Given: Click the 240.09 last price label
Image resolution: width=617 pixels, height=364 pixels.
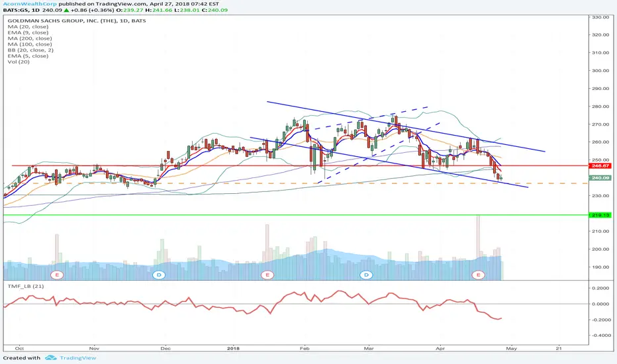Looking at the screenshot, I should 600,178.
